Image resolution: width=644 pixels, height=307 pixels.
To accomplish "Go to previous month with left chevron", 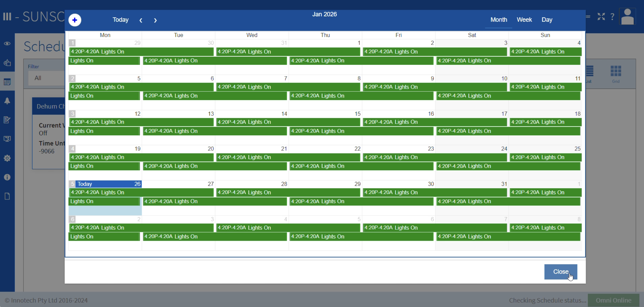I will pos(141,20).
